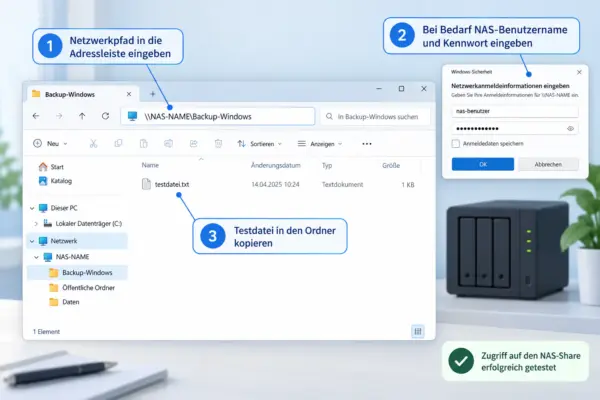Click the Rename icon in toolbar
This screenshot has height=400, width=600.
click(168, 144)
